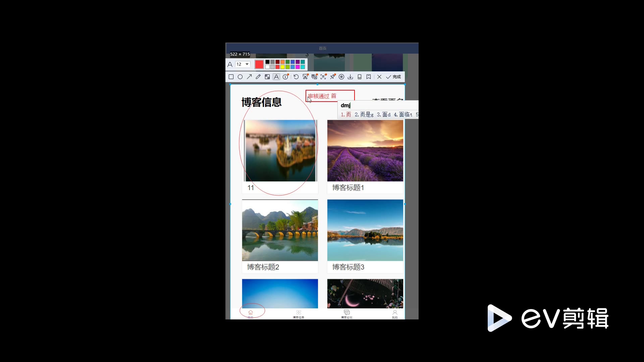The width and height of the screenshot is (644, 362).
Task: Click the 首页 title bar text
Action: pyautogui.click(x=322, y=48)
